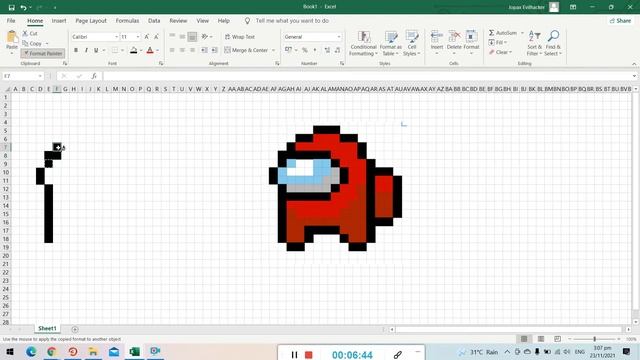Cut the selection with scissors icon
Screen dimensions: 640x360
click(30, 33)
